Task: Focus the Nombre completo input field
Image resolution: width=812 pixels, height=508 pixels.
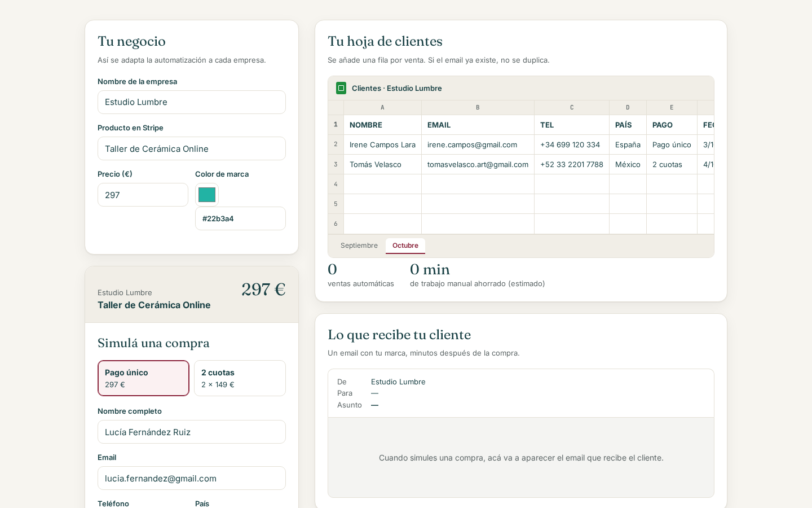Action: tap(192, 432)
